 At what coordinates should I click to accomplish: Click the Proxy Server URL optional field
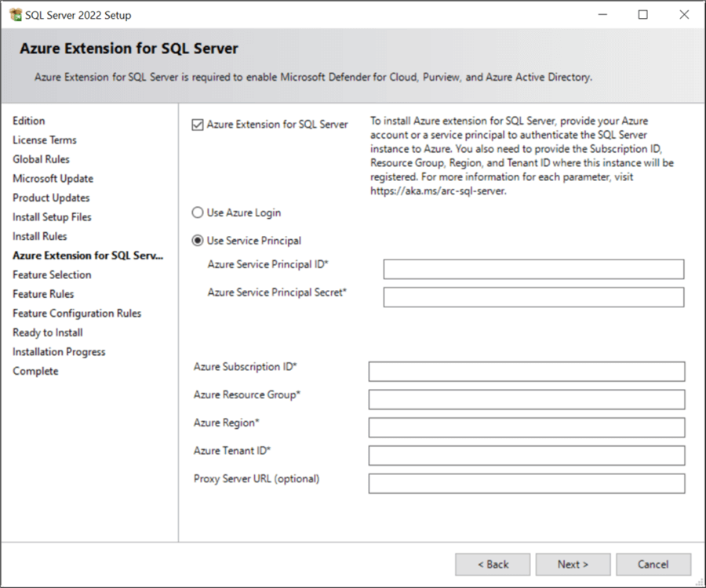tap(526, 484)
